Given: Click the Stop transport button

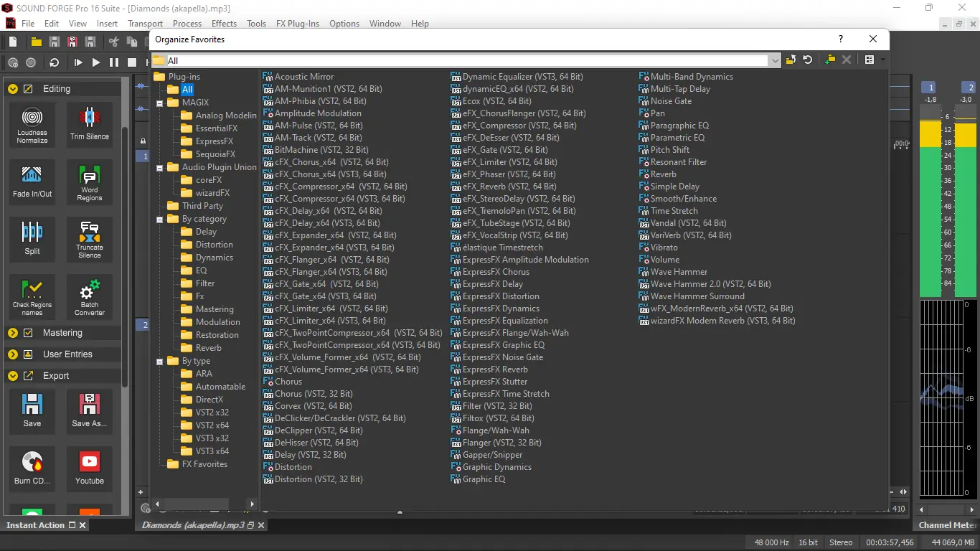Looking at the screenshot, I should tap(132, 62).
